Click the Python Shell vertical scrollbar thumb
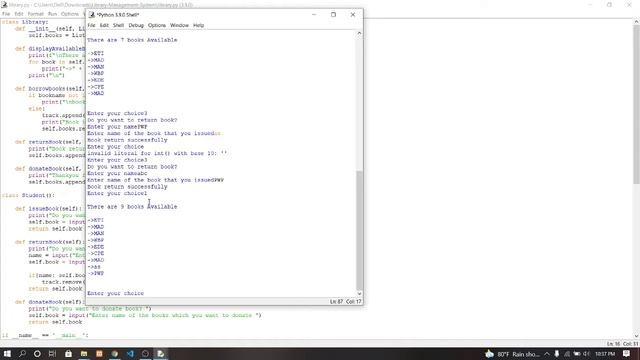The height and width of the screenshot is (360, 640). (x=359, y=230)
